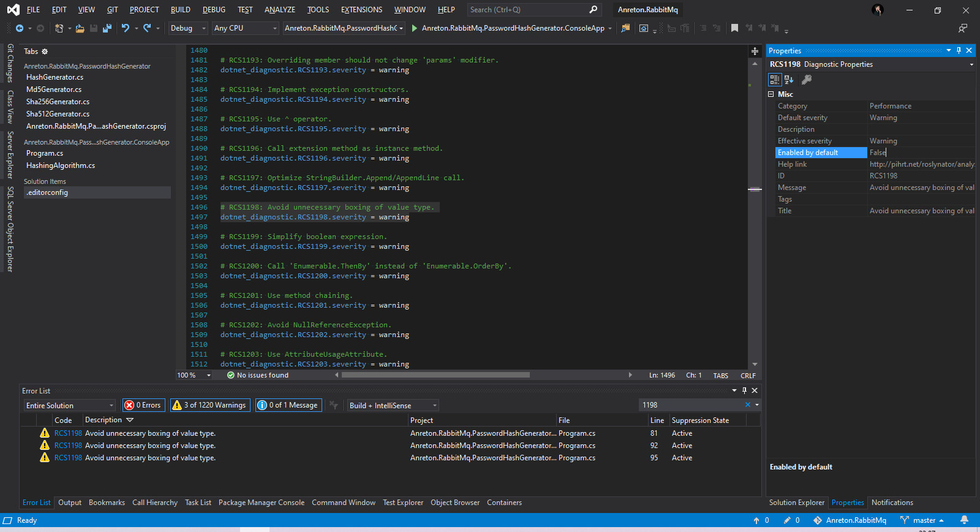980x532 pixels.
Task: Open the Entire Solution scope dropdown
Action: (x=70, y=405)
